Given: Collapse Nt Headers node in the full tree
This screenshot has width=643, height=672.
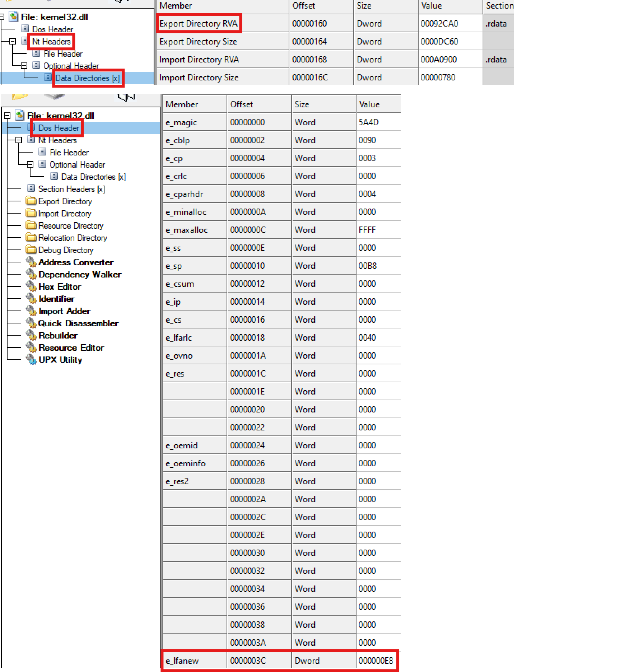Looking at the screenshot, I should coord(19,140).
